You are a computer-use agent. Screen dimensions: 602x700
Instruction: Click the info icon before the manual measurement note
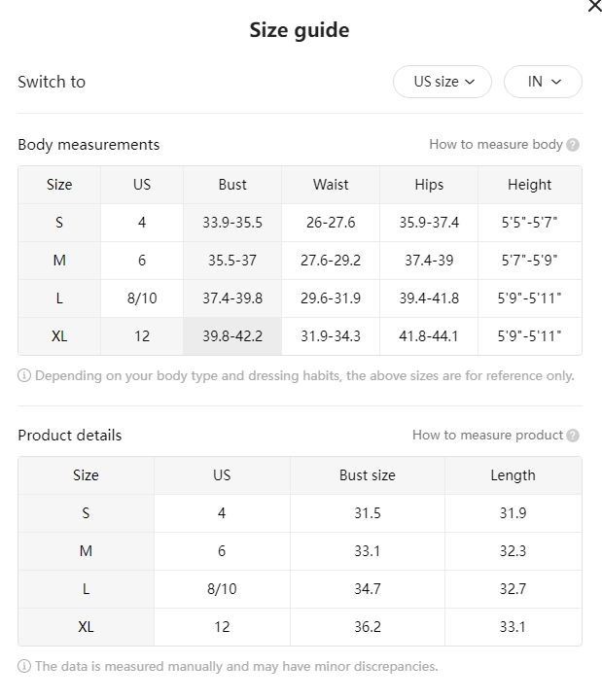tap(24, 667)
